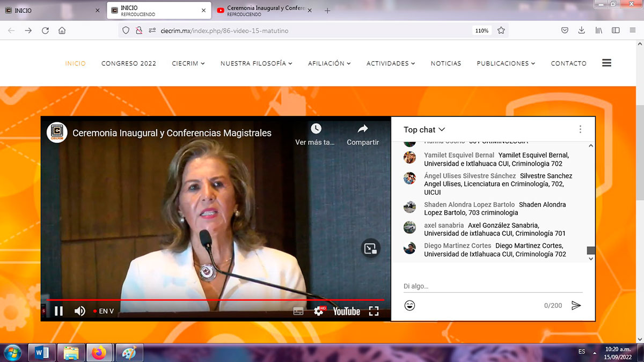Mute the video volume
Screen dimensions: 644x362
[x=79, y=311]
